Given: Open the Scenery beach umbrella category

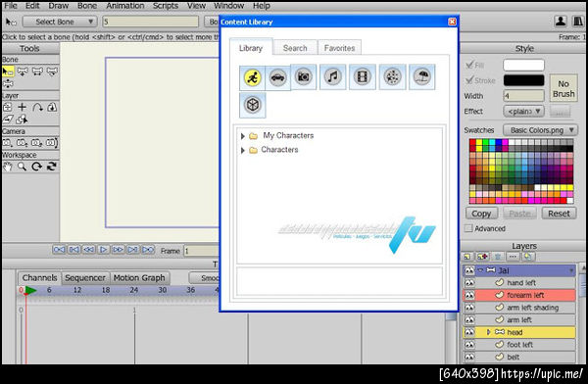Looking at the screenshot, I should click(x=422, y=76).
